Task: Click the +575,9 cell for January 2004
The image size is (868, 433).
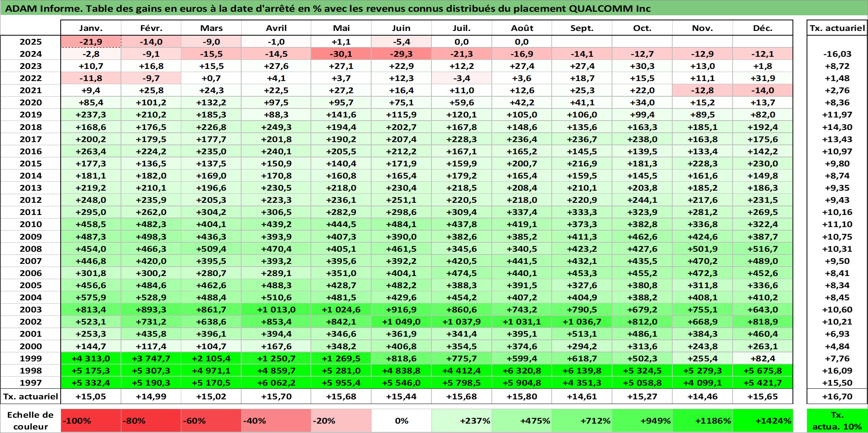Action: tap(91, 297)
